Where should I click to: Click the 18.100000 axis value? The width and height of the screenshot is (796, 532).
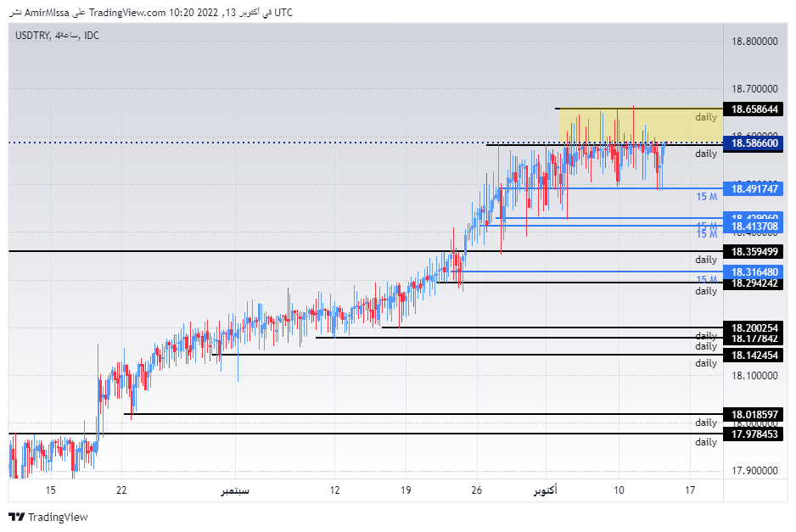[754, 376]
